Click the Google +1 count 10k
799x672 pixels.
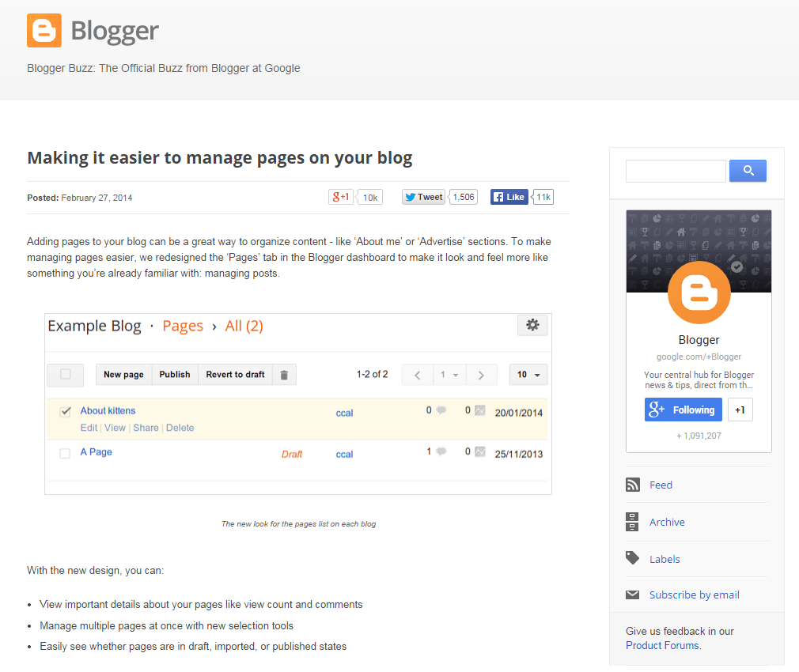(370, 198)
